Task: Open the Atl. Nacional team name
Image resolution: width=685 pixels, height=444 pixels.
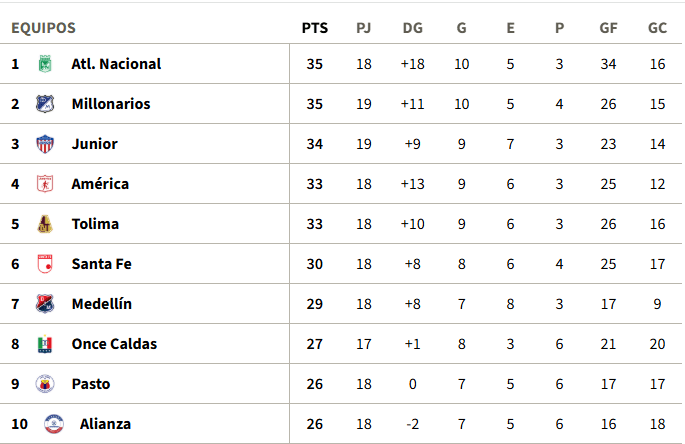Action: click(116, 64)
